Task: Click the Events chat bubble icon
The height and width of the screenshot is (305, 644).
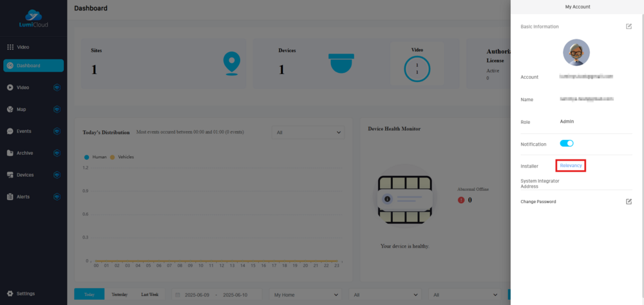Action: tap(10, 131)
